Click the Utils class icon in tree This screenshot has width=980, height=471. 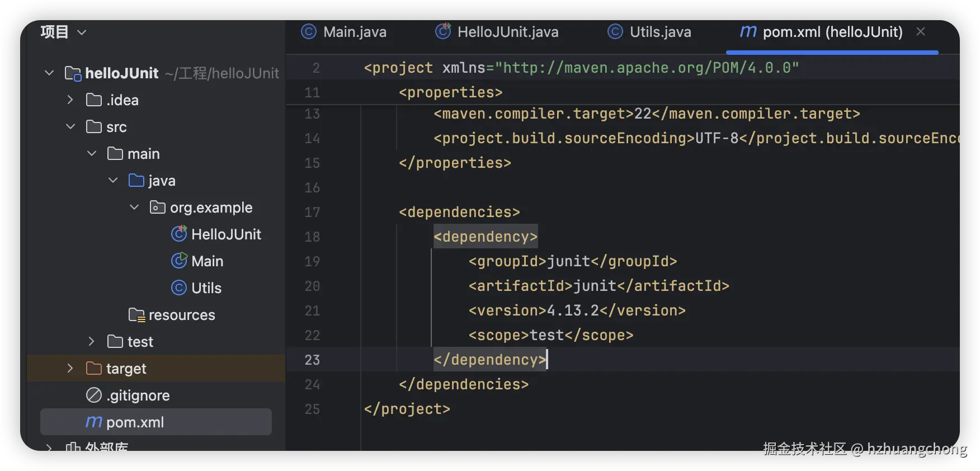point(179,288)
